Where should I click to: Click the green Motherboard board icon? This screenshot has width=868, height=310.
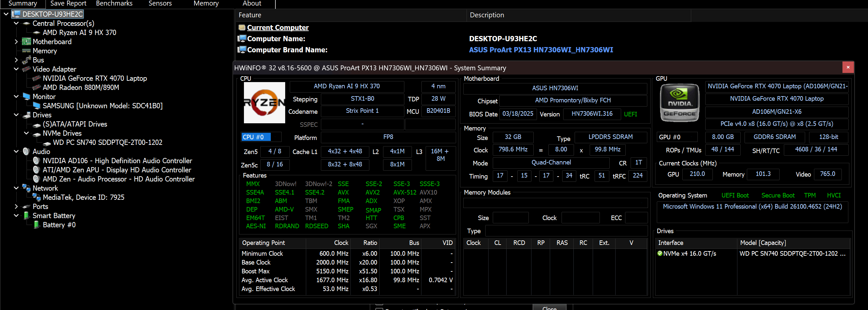pos(26,42)
